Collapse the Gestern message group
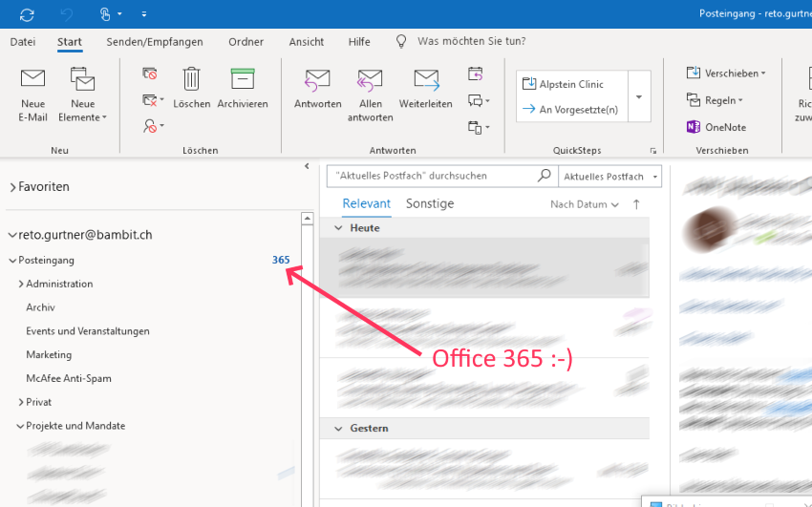The width and height of the screenshot is (812, 507). pos(338,429)
